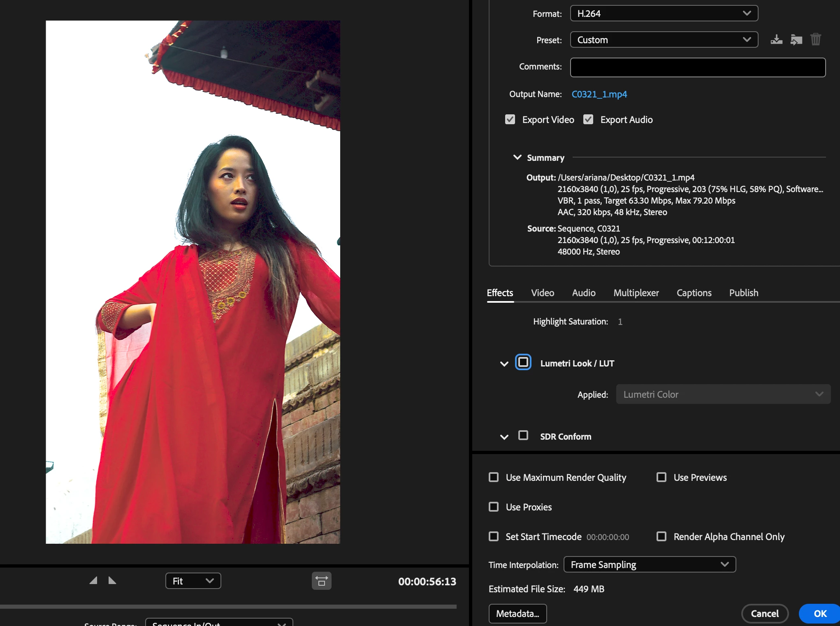Click the Import Preset icon

(x=796, y=40)
